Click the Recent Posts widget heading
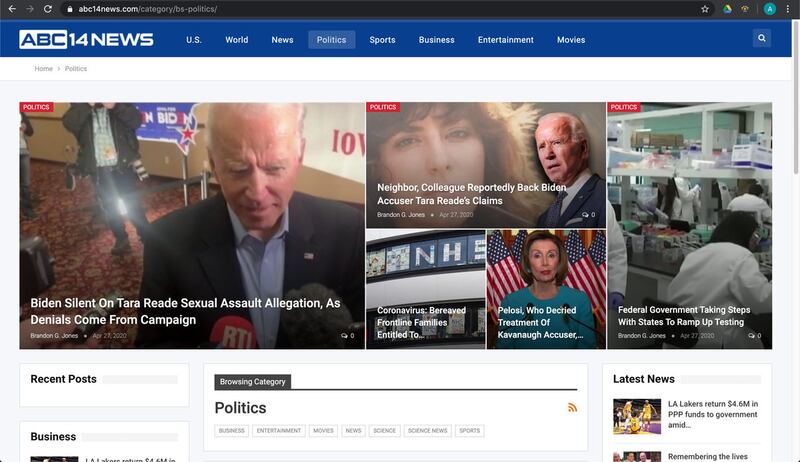 63,379
